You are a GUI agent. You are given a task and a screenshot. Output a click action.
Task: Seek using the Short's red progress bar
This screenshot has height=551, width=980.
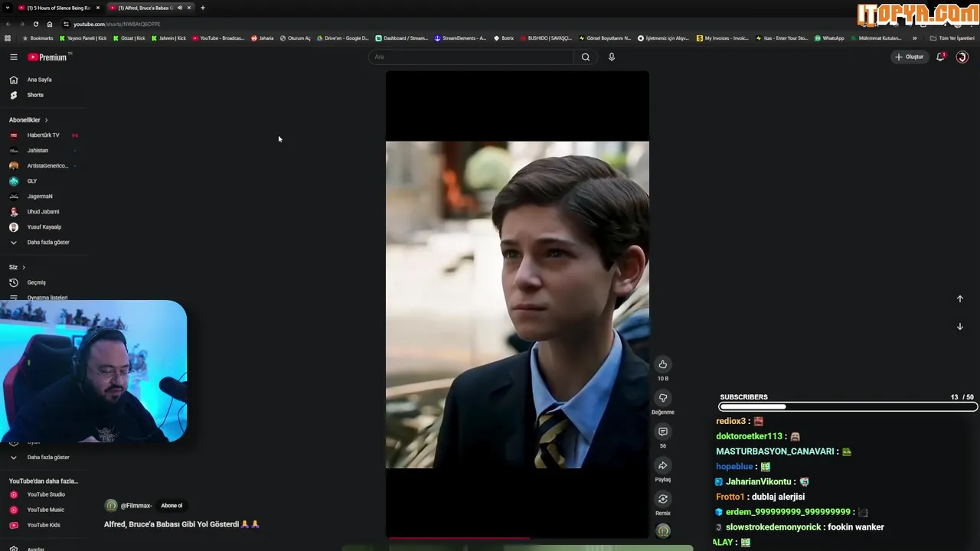tap(518, 538)
